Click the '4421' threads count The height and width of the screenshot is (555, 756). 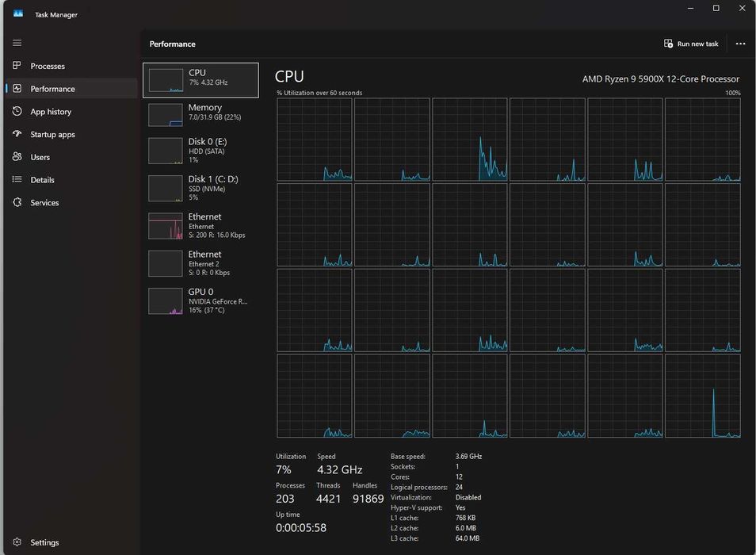tap(328, 499)
